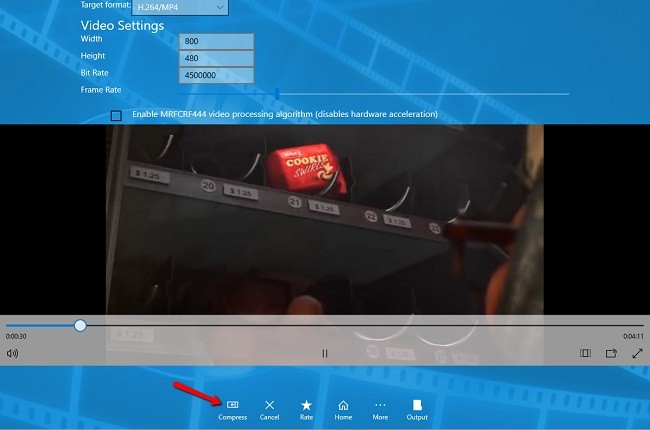650x430 pixels.
Task: Click the Bit Rate field showing 4500000
Action: pos(216,75)
